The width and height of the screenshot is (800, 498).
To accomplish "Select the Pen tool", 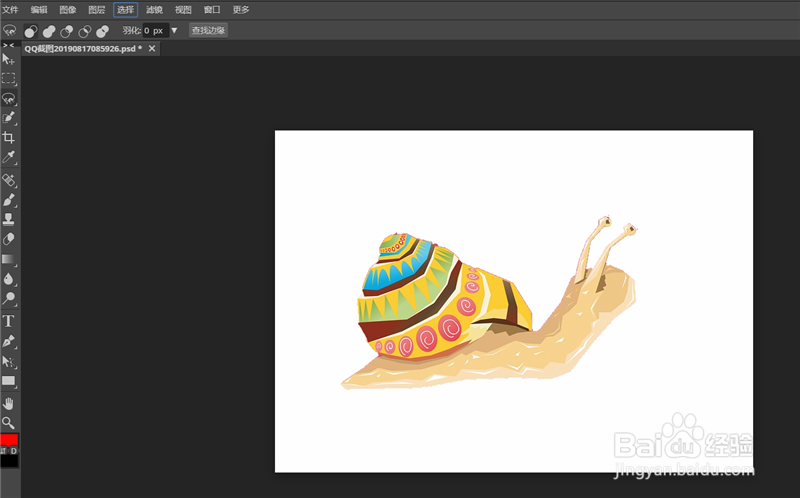I will [9, 341].
